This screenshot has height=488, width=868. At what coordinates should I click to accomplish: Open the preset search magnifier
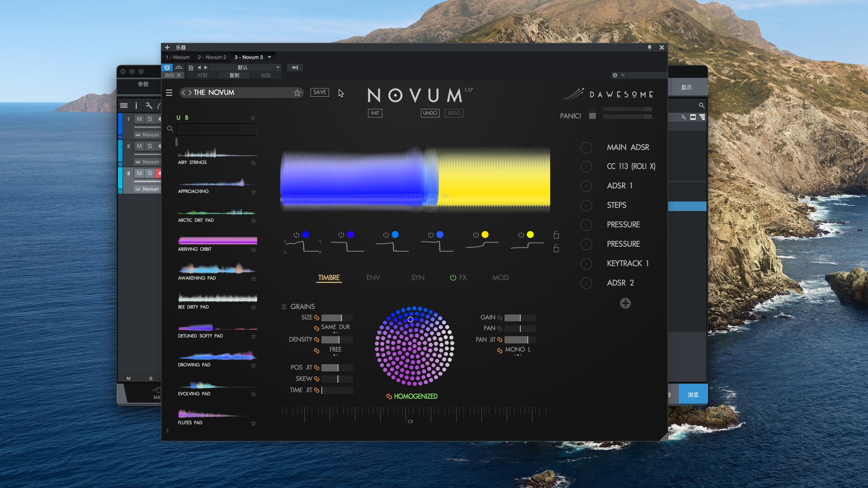[x=170, y=129]
